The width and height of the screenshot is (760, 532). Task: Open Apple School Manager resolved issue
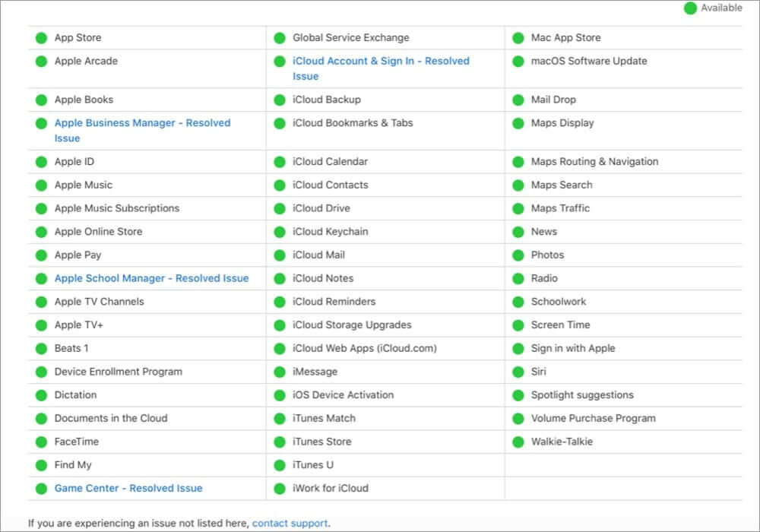150,278
